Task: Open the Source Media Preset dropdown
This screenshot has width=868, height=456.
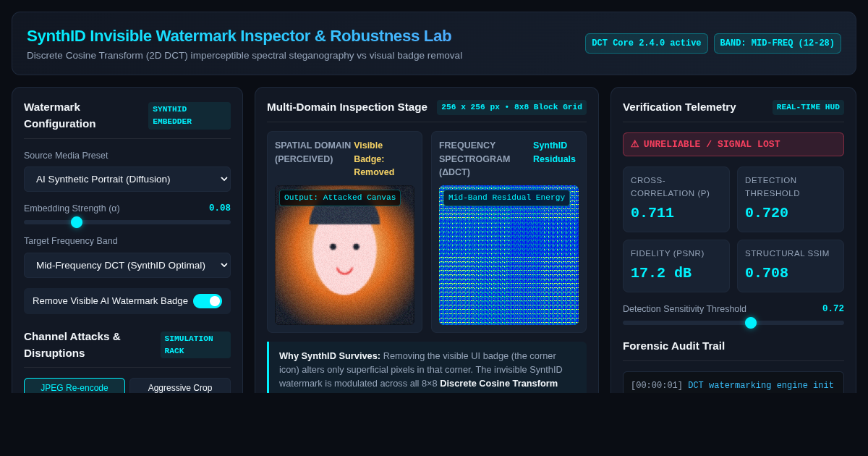Action: coord(127,179)
